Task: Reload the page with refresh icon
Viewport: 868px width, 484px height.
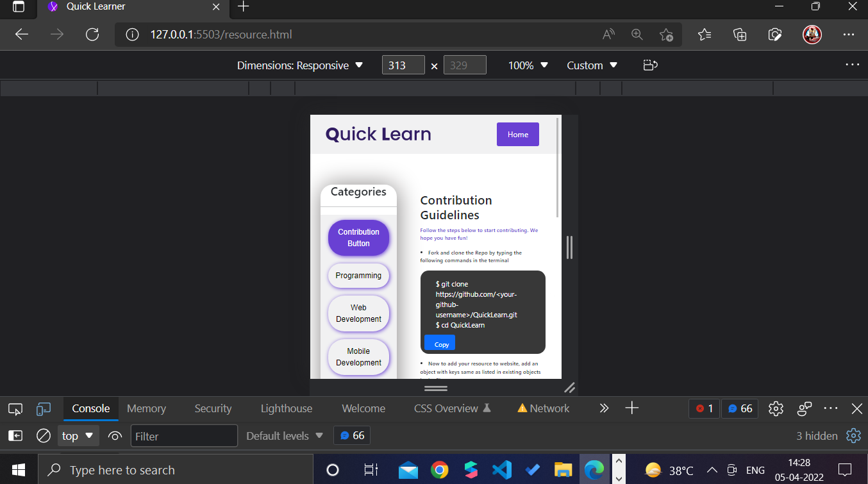Action: coord(92,35)
